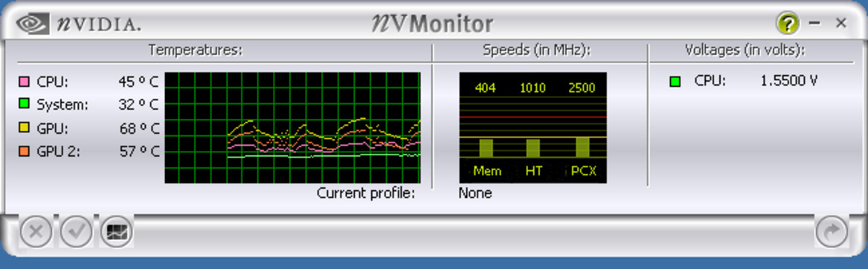The image size is (868, 269).
Task: Click the 404 memory speed value
Action: click(x=486, y=88)
